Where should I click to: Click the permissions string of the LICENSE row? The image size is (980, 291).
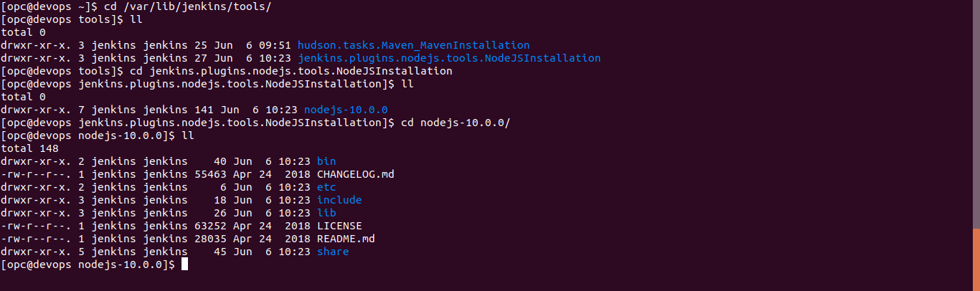(36, 226)
